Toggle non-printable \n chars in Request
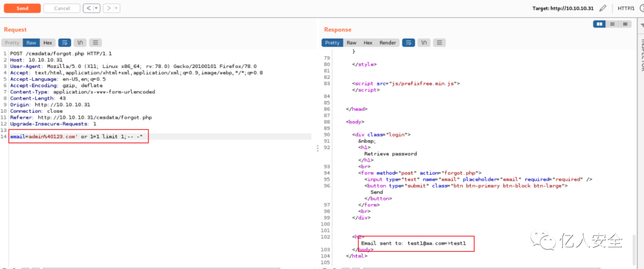The image size is (644, 269). (80, 43)
